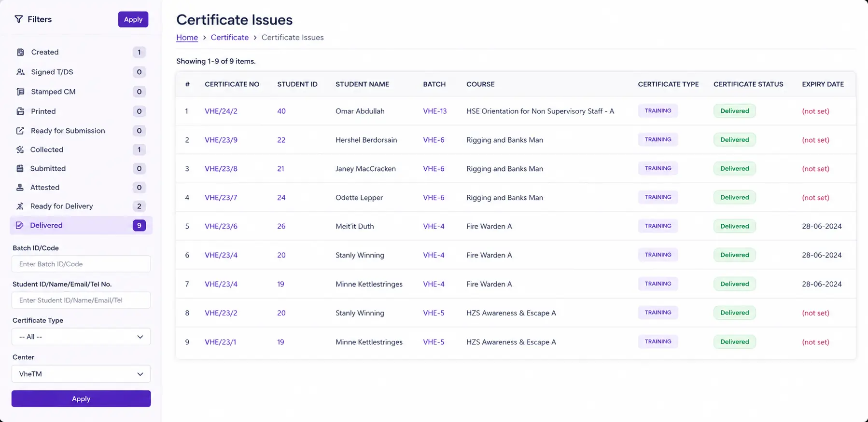Image resolution: width=868 pixels, height=422 pixels.
Task: Click the Ready for Submission icon
Action: 20,131
